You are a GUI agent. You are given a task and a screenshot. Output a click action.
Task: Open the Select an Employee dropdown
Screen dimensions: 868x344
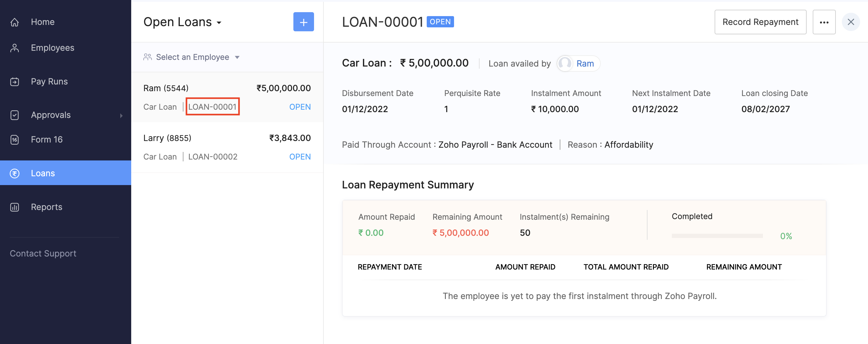tap(192, 57)
